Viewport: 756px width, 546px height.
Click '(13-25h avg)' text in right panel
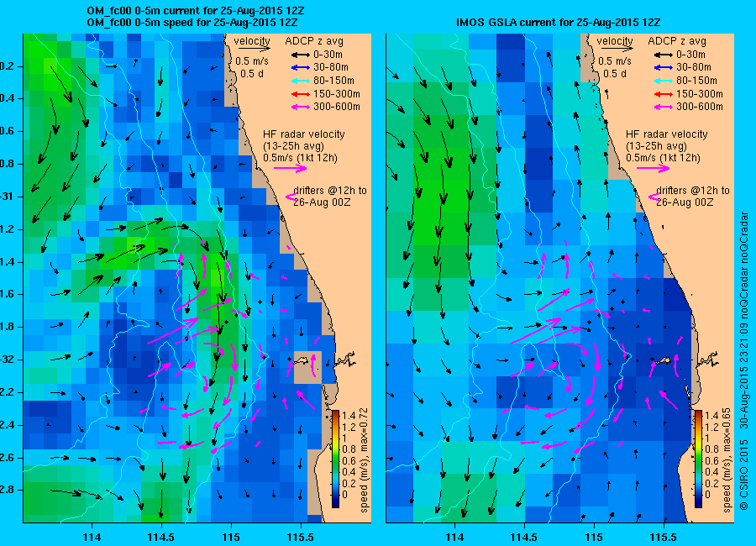tap(656, 146)
